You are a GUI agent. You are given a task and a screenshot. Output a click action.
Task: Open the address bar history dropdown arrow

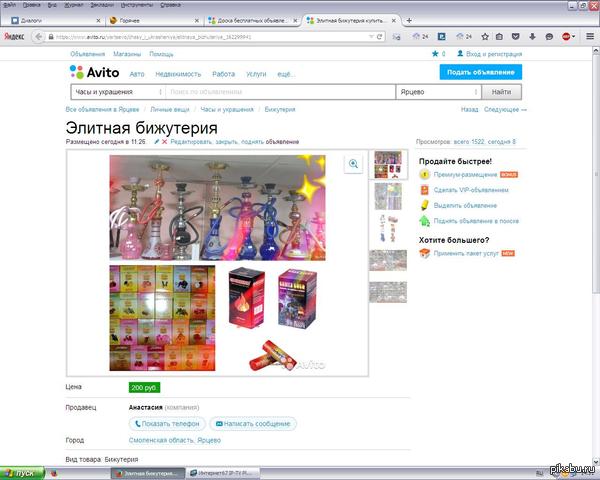coord(371,37)
